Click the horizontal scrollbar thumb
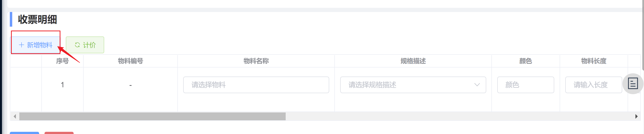This screenshot has height=134, width=644. [x=152, y=116]
